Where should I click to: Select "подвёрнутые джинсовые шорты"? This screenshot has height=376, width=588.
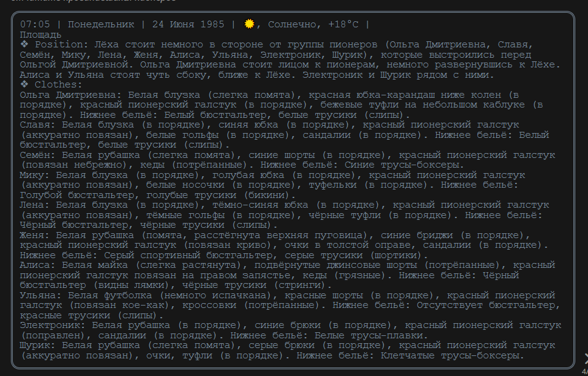point(336,265)
